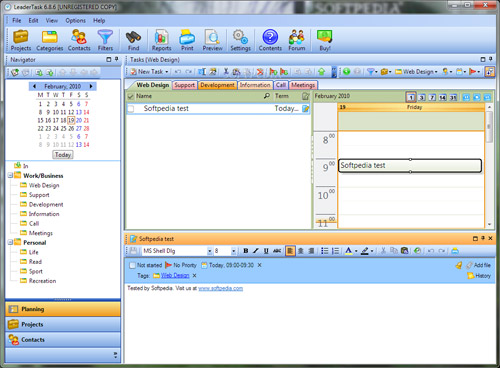Open the File menu
Screen dimensions: 500x368
(16, 20)
